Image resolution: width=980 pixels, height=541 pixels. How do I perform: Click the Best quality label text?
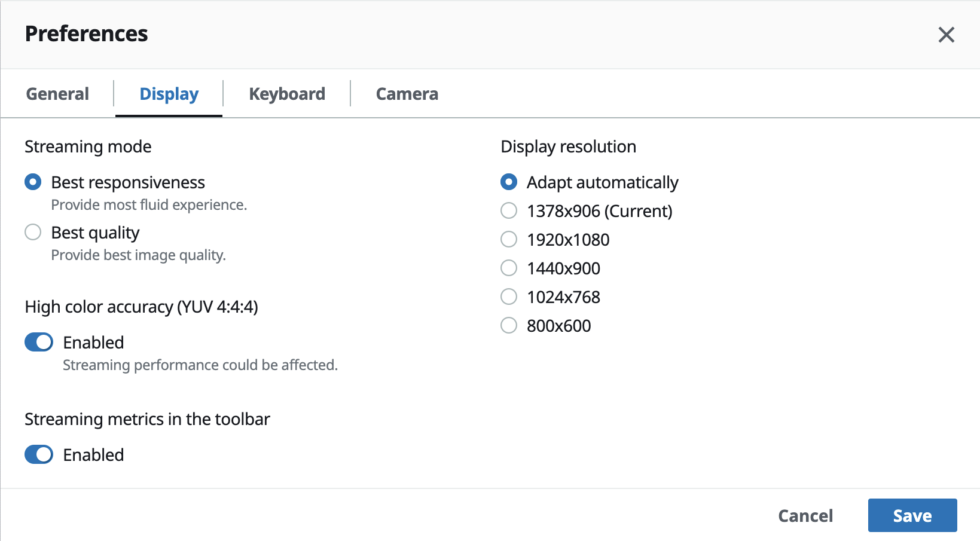(x=95, y=233)
